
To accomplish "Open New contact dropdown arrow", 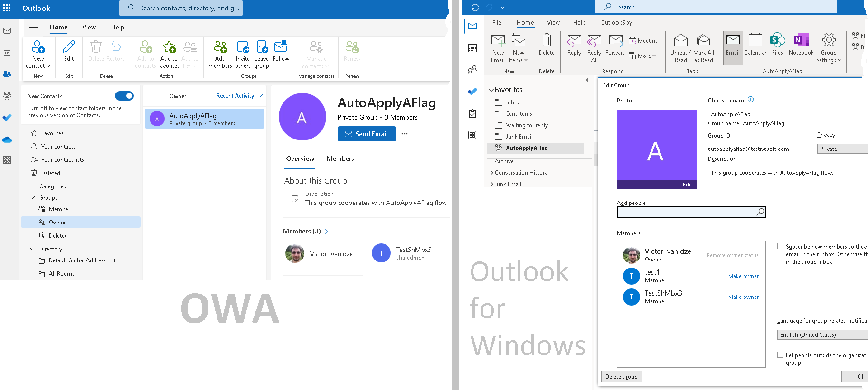I will [x=48, y=66].
